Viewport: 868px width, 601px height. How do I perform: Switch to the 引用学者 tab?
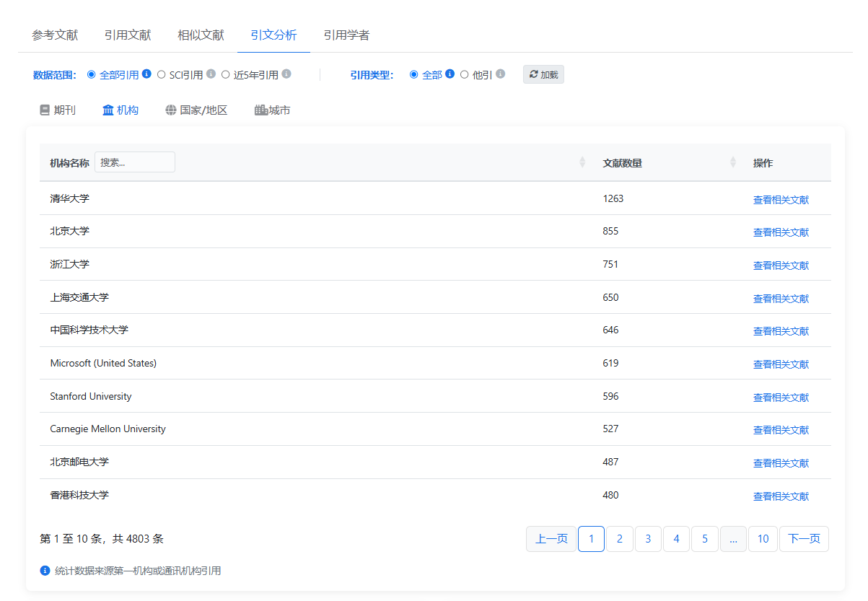(346, 35)
